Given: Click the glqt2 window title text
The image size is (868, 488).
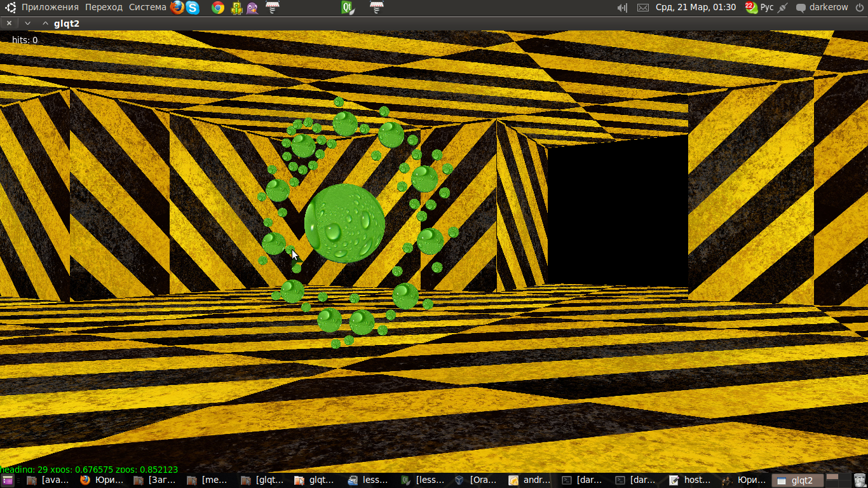Looking at the screenshot, I should point(67,24).
